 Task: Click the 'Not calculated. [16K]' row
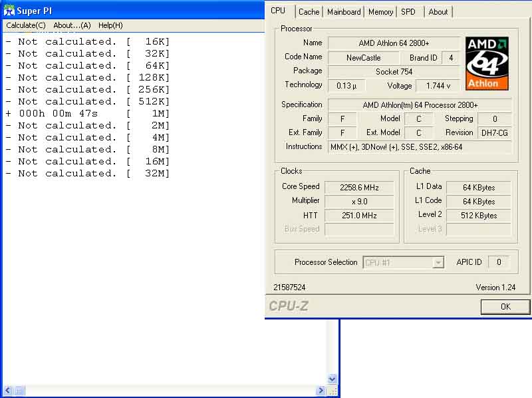(x=88, y=42)
